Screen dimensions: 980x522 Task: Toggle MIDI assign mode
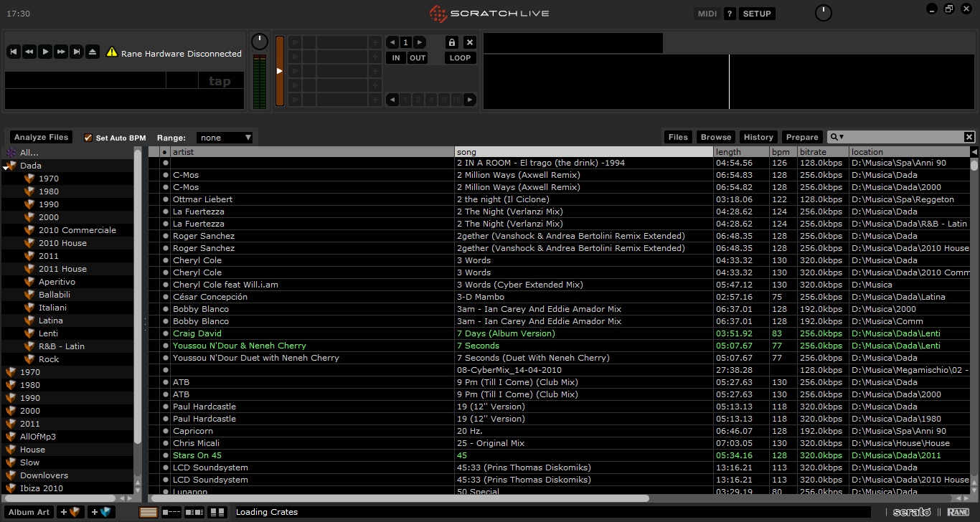coord(707,14)
